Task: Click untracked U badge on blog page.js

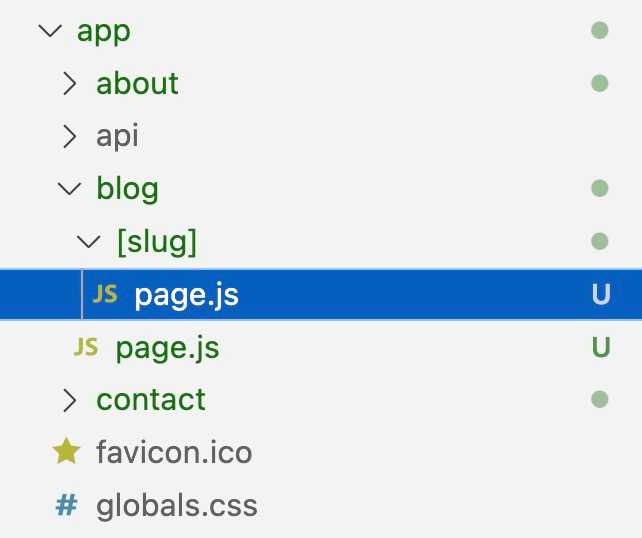Action: tap(600, 348)
